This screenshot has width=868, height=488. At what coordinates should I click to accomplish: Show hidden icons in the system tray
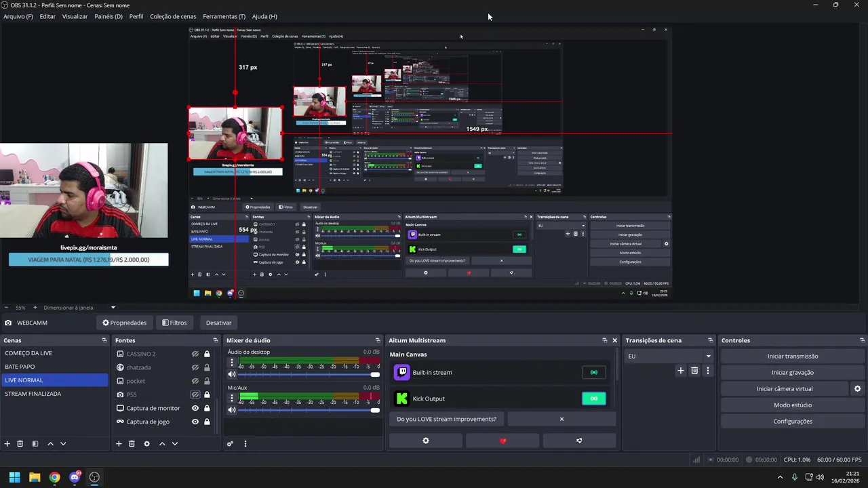780,477
